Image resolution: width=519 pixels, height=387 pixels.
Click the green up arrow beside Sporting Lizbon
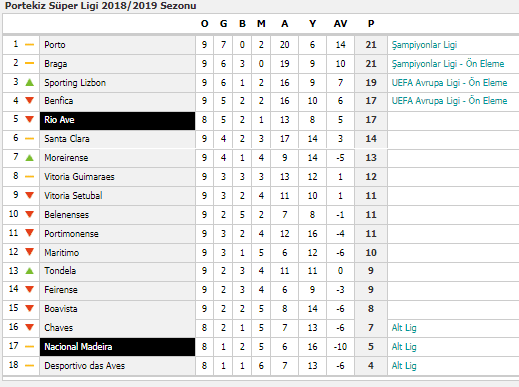[x=30, y=82]
